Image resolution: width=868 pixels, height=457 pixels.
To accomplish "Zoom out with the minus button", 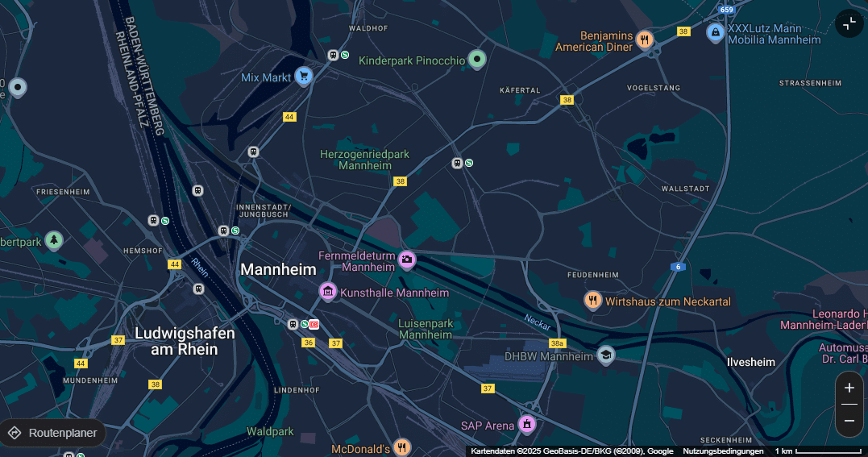I will [849, 421].
